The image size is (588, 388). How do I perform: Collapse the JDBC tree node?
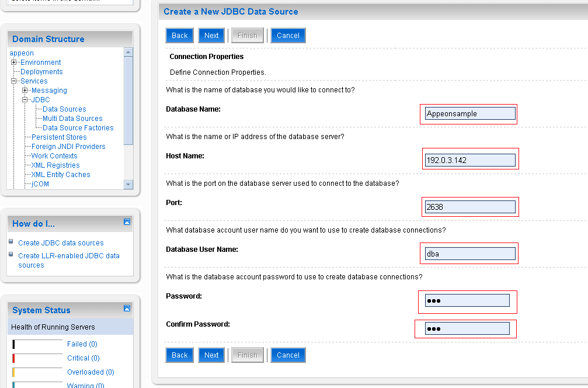tap(25, 100)
